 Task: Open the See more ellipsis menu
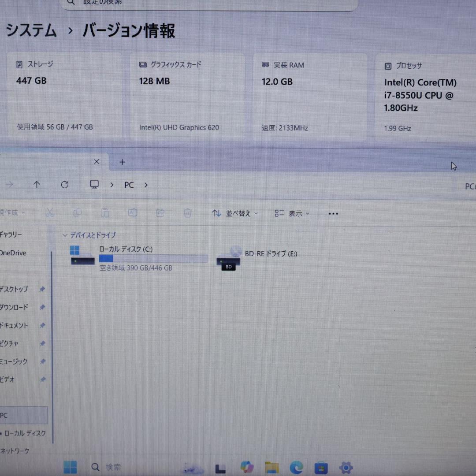[x=333, y=213]
